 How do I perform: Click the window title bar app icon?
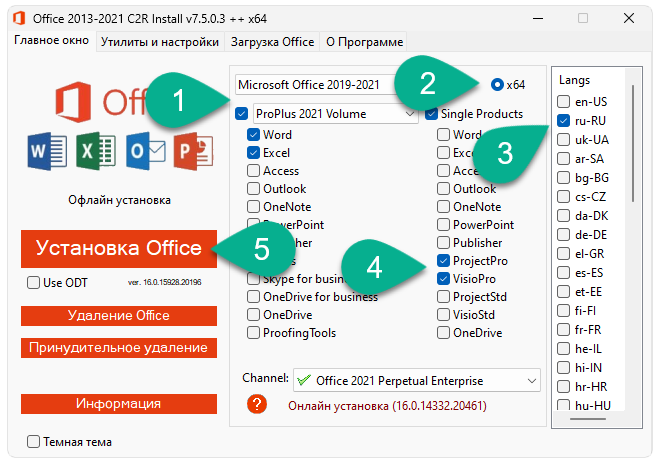point(18,19)
